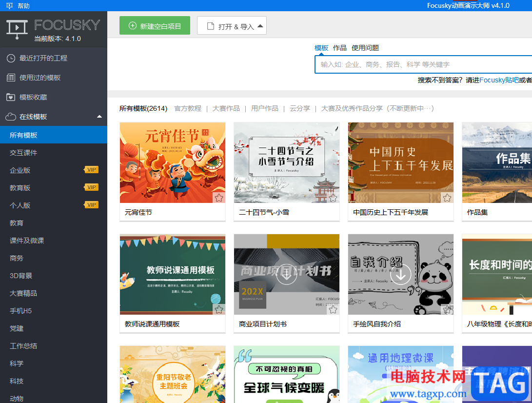Click the template keyword search field
The height and width of the screenshot is (403, 532).
point(423,64)
